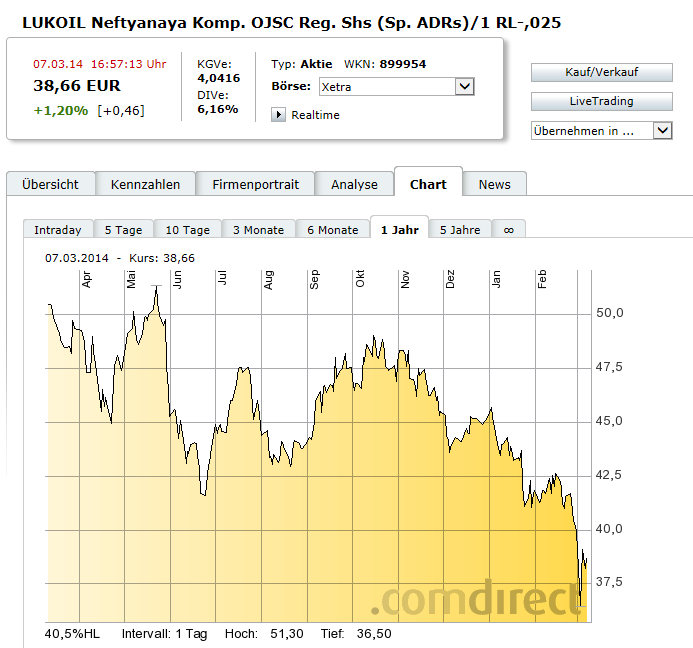
Task: Go to the Analyse tab
Action: click(x=354, y=184)
